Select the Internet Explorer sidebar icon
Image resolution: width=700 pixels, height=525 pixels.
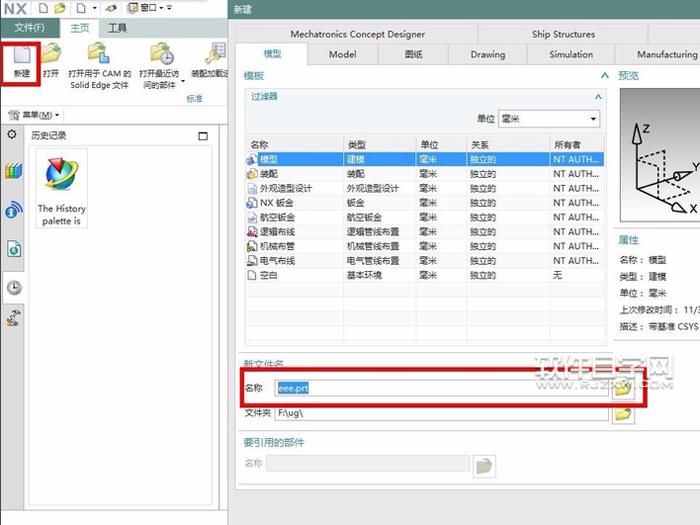point(14,209)
